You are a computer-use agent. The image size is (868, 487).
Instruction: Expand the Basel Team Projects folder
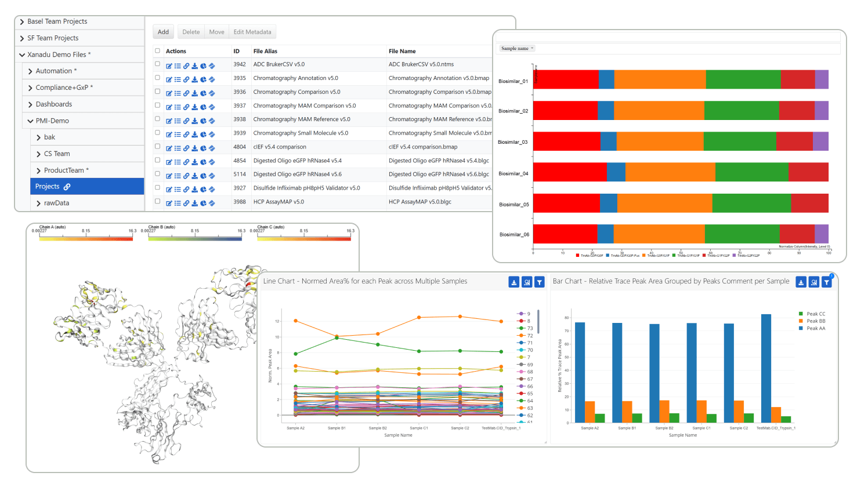click(22, 22)
